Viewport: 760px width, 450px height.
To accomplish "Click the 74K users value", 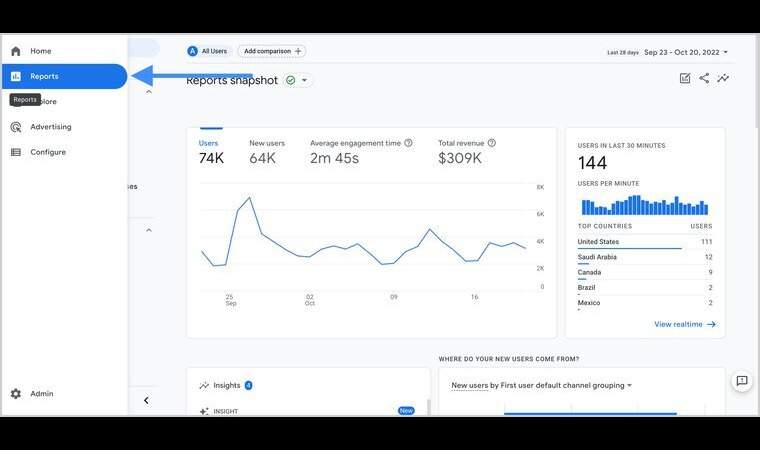I will pyautogui.click(x=211, y=158).
